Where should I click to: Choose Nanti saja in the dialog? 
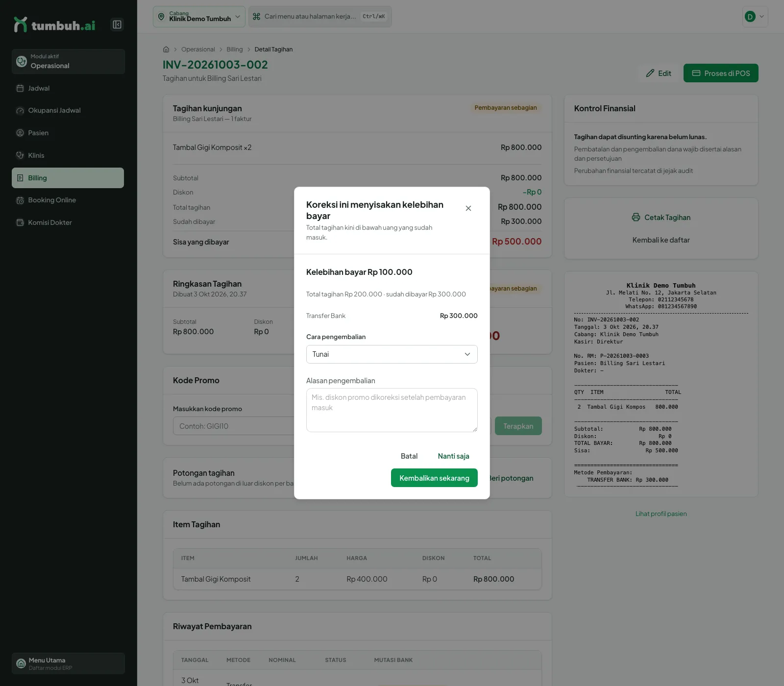(x=454, y=456)
